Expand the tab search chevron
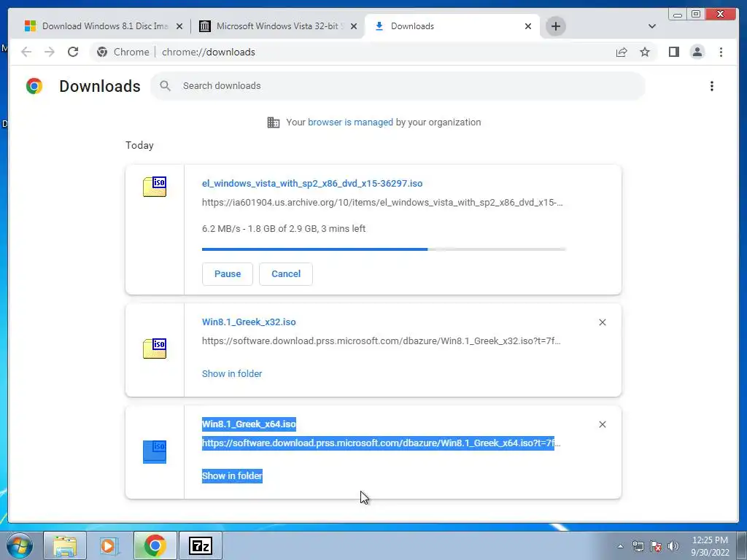747x560 pixels. tap(652, 26)
